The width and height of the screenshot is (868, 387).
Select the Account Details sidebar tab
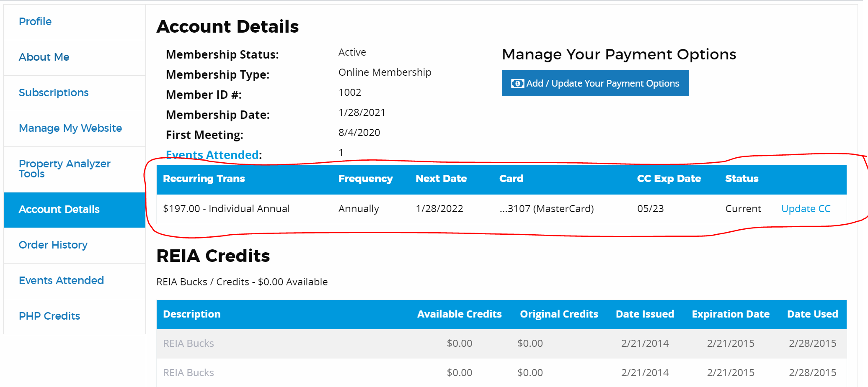59,210
